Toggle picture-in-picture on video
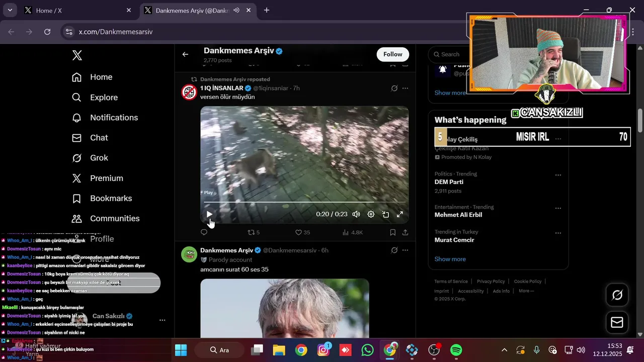This screenshot has height=362, width=644. coord(385,214)
